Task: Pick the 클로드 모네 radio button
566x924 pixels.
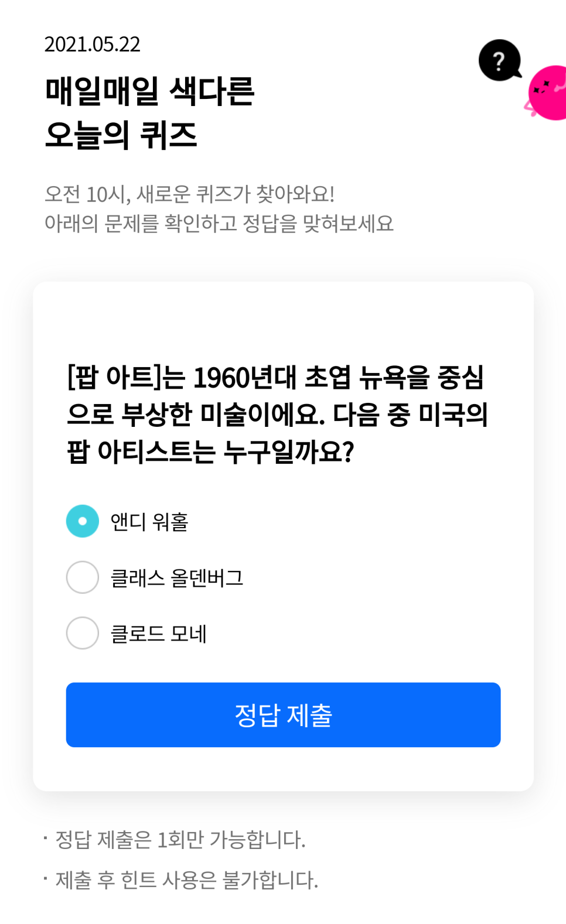Action: pos(83,633)
